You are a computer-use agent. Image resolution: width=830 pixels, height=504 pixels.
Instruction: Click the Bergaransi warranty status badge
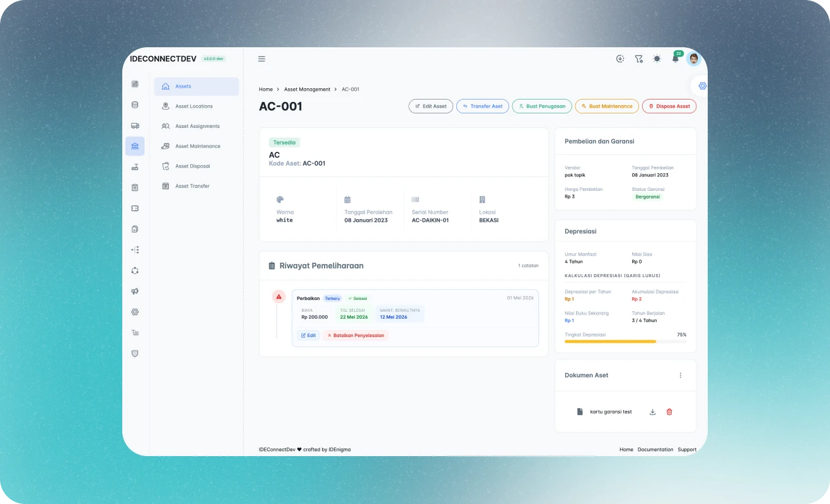pos(648,197)
